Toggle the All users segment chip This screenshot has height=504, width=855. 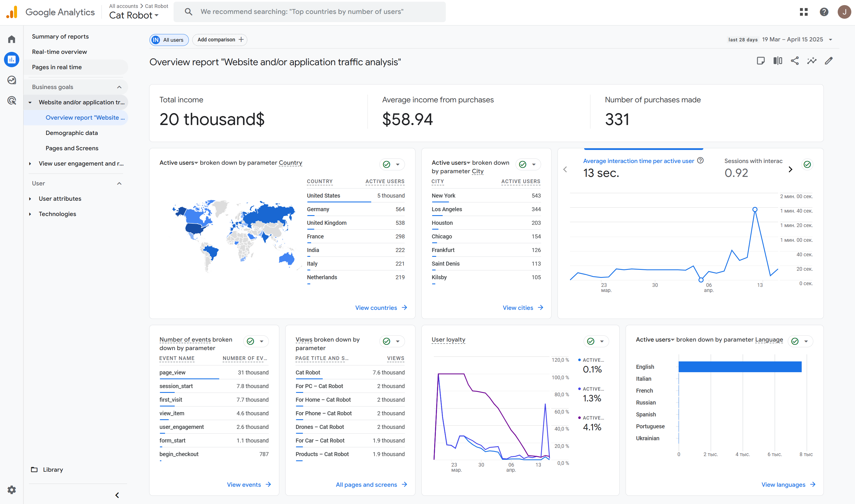tap(169, 40)
